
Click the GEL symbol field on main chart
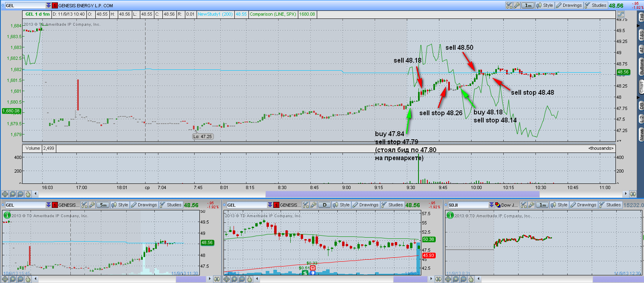click(26, 6)
